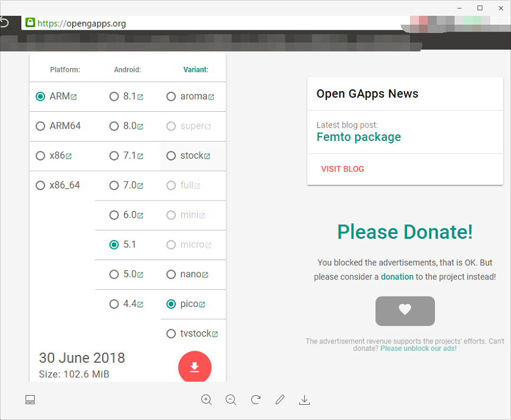Screen dimensions: 511x420
Task: Click the 'Please Donate!' heading
Action: [405, 232]
